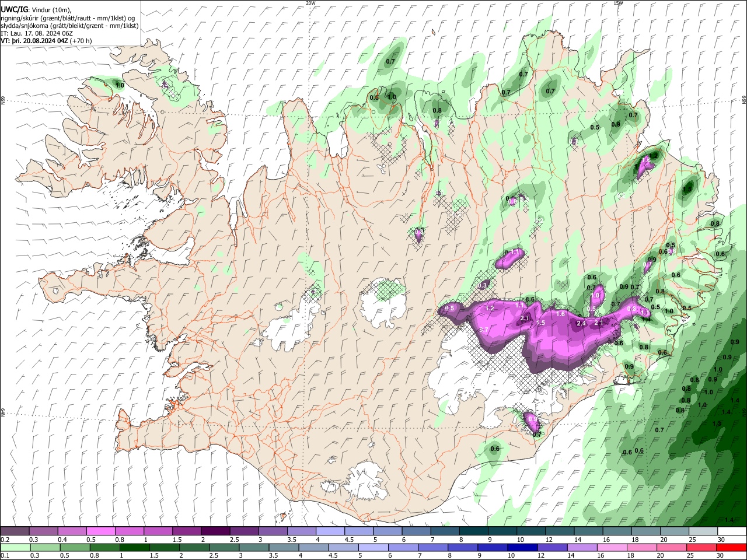Pick the light blue 5 swatch in rain legend
This screenshot has height=560, width=747.
click(373, 548)
